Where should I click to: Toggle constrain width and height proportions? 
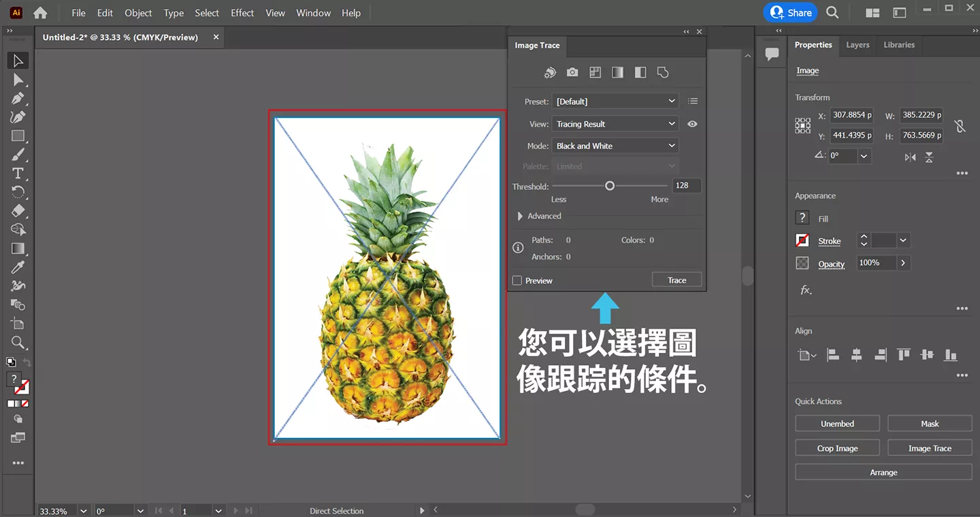(960, 125)
